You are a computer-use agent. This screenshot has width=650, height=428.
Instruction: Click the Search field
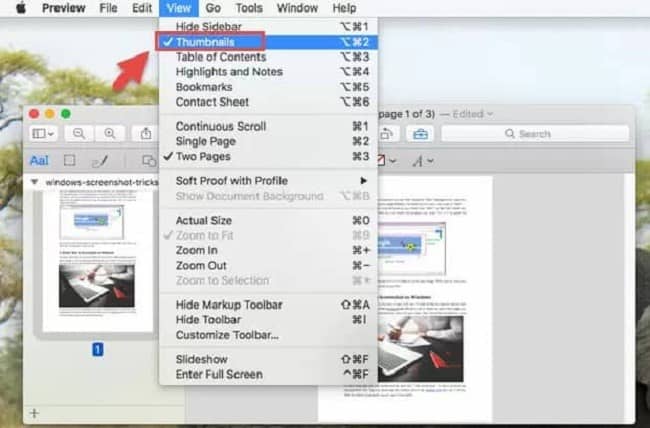tap(535, 134)
